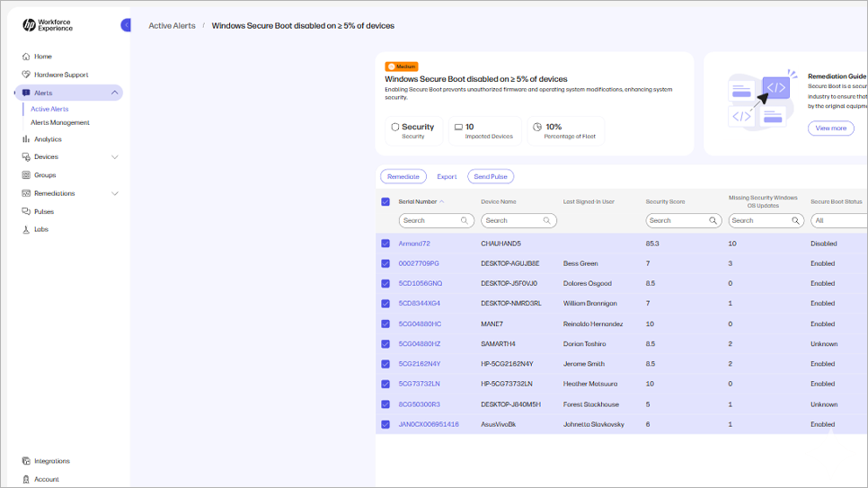Viewport: 868px width, 488px height.
Task: Uncheck the JAN0CX006951416 row checkbox
Action: pos(385,424)
